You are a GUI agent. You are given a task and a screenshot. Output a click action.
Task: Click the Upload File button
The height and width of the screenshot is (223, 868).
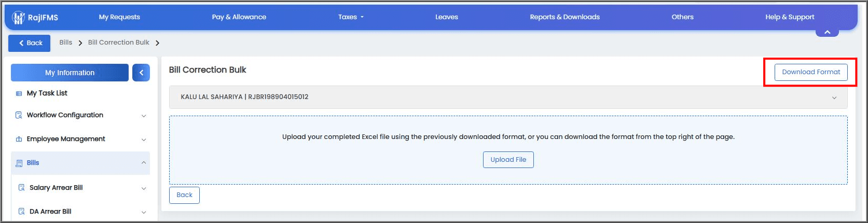pyautogui.click(x=508, y=160)
